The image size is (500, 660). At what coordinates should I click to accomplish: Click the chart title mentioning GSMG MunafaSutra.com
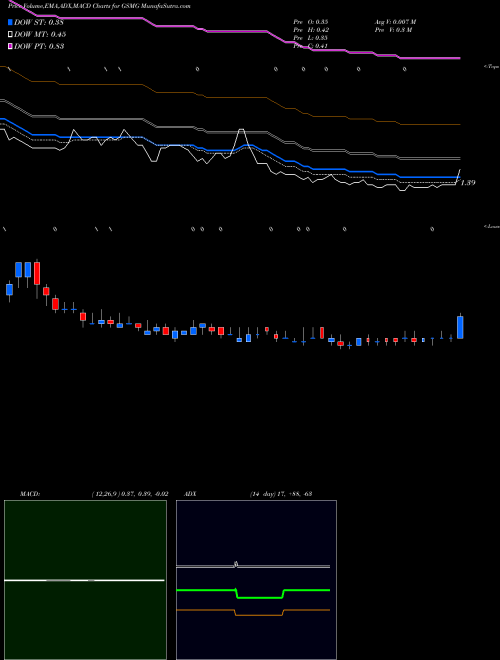[x=99, y=7]
